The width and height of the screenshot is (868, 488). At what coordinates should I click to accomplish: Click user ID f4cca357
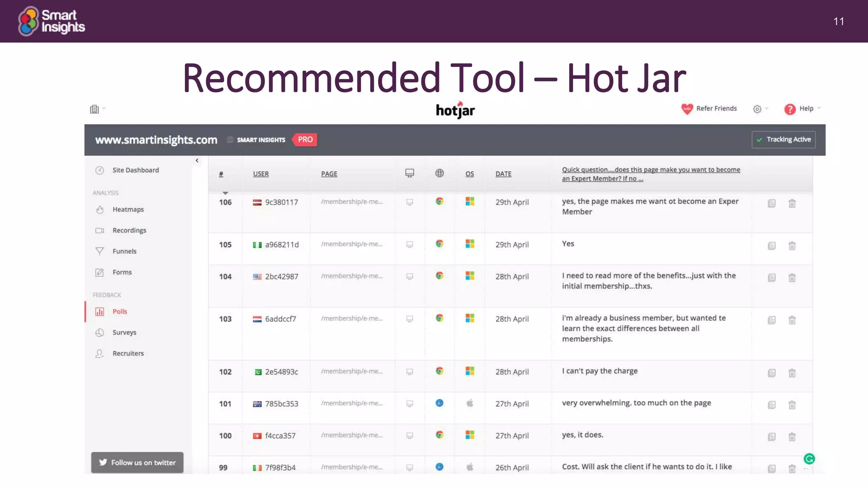(x=280, y=436)
